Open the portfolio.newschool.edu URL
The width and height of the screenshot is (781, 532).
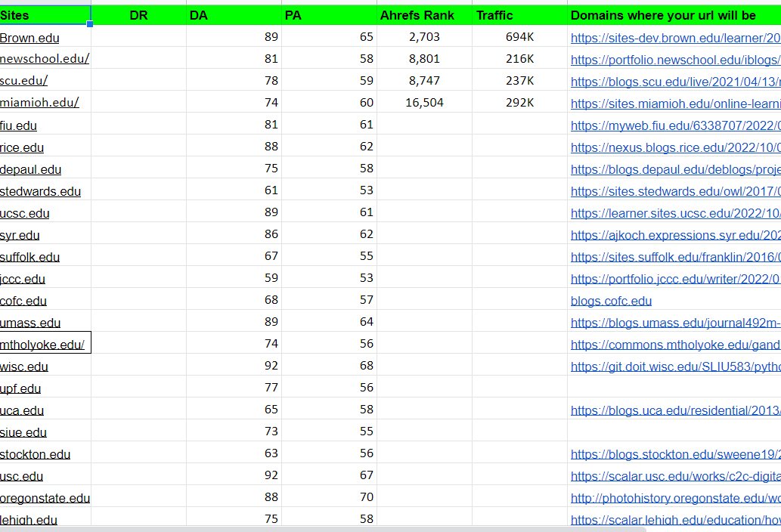675,60
